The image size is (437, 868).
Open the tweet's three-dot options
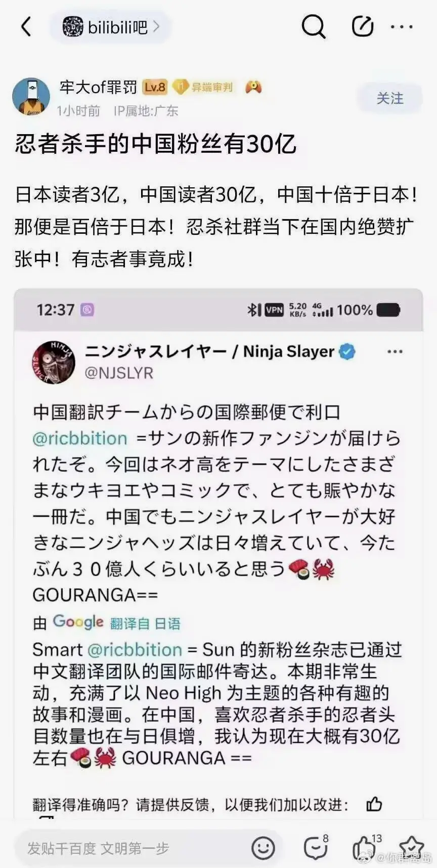click(x=395, y=351)
